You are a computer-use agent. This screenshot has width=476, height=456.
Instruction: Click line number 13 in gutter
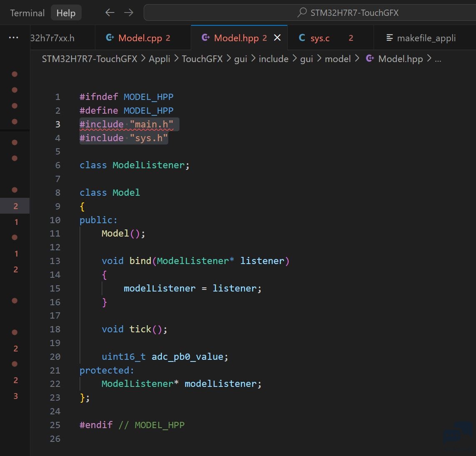[55, 261]
